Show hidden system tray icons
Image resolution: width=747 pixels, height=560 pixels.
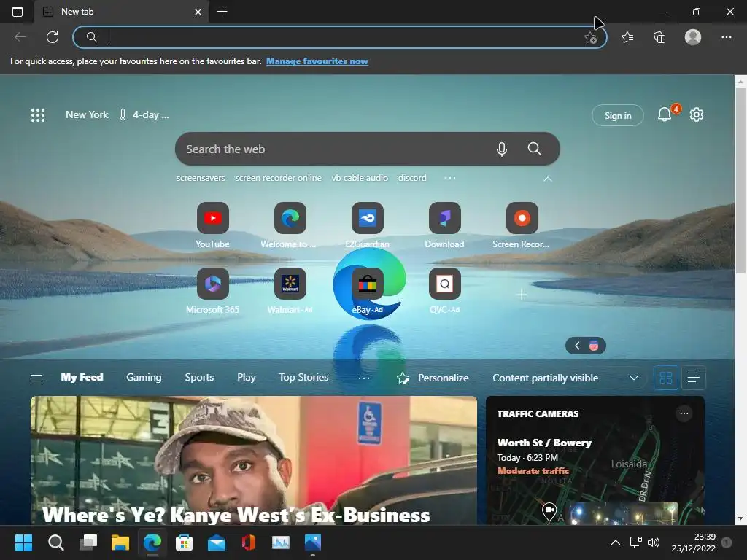(x=616, y=542)
